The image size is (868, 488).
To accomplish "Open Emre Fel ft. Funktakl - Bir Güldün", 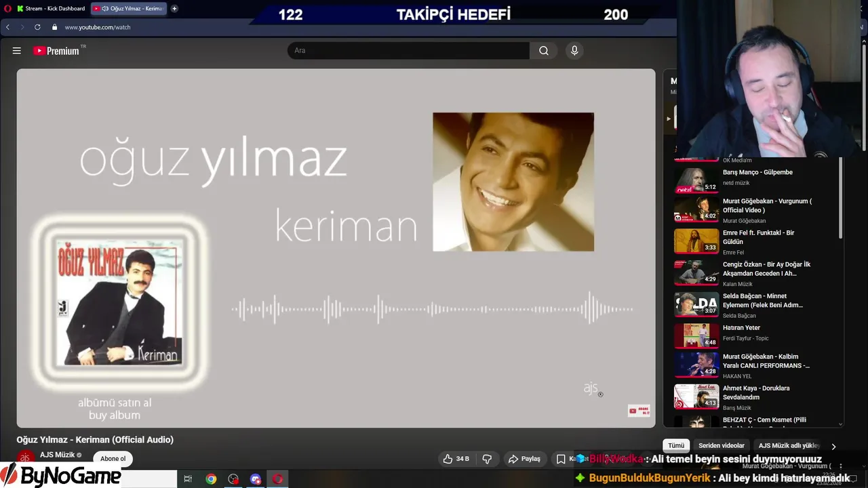I will 758,237.
